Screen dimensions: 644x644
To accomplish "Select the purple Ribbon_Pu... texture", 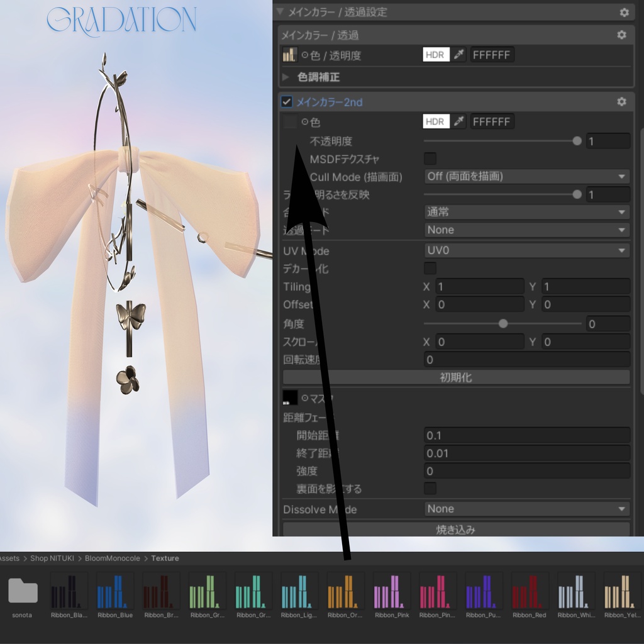I will [x=484, y=596].
